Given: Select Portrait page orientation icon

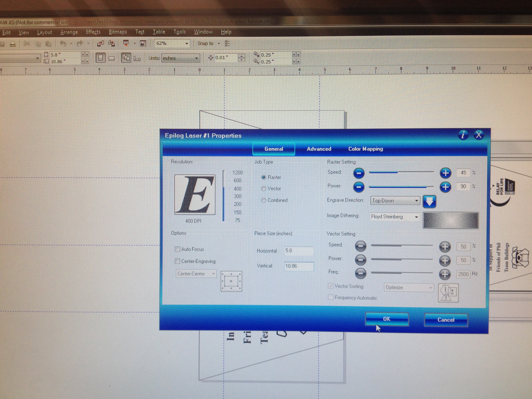Looking at the screenshot, I should tap(101, 58).
